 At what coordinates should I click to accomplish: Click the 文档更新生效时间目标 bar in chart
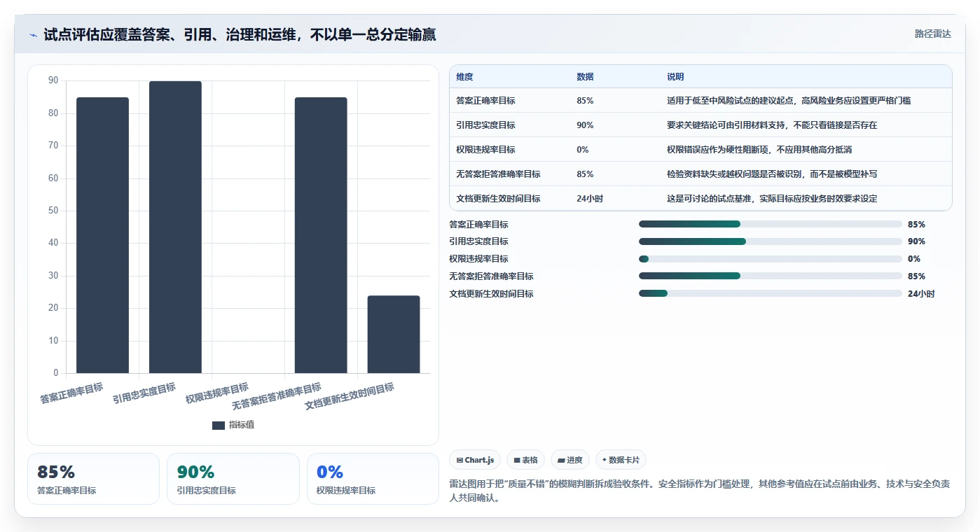point(394,334)
